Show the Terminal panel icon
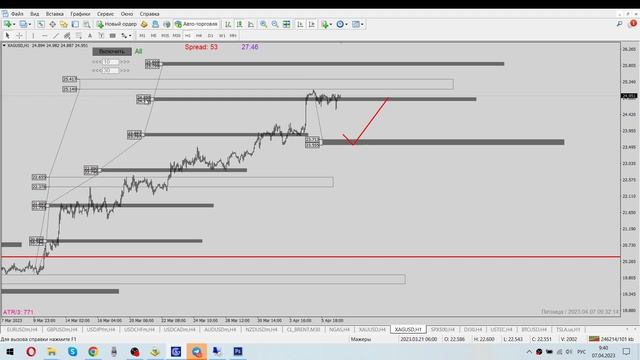This screenshot has height=360, width=640. coord(76,24)
